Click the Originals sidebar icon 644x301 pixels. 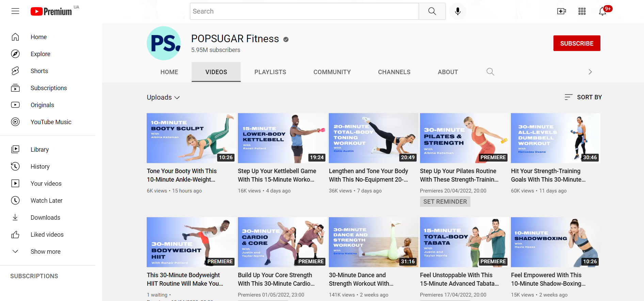tap(15, 105)
